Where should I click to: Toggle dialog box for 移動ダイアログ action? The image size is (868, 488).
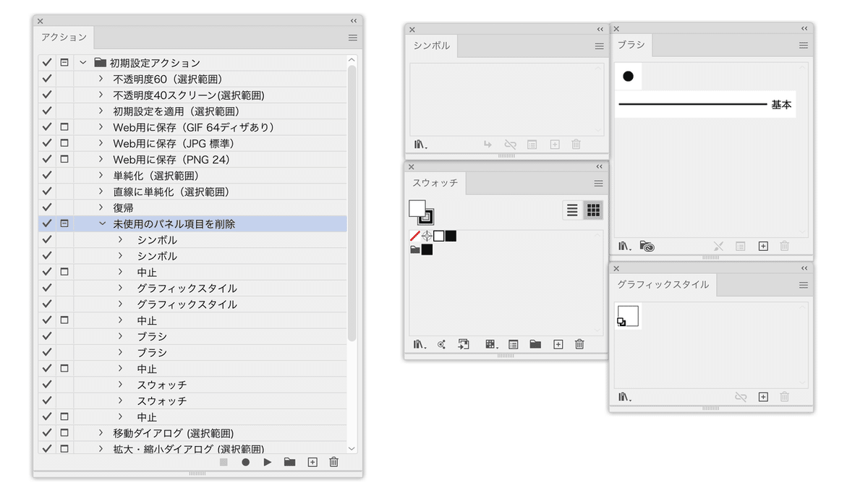64,433
